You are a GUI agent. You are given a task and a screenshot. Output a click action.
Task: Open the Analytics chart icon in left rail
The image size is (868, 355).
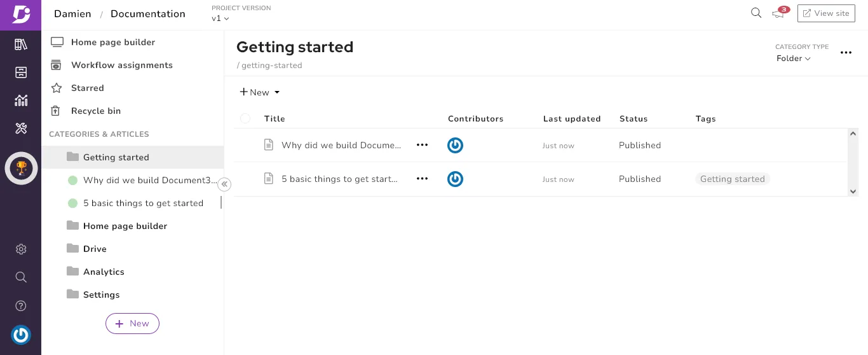(x=21, y=100)
